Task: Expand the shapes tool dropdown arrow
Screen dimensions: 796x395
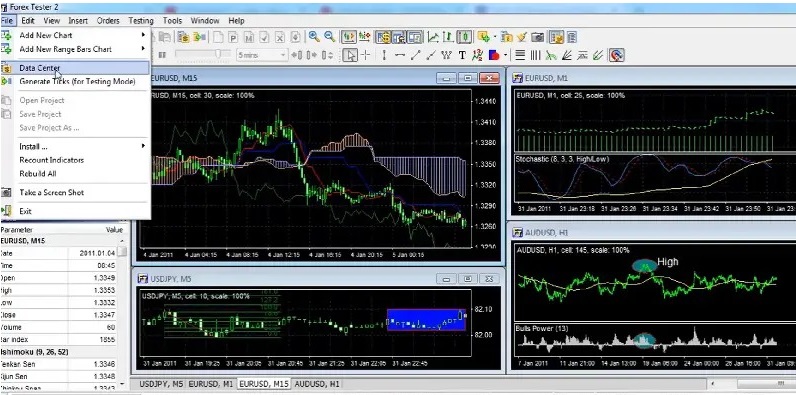Action: (x=506, y=55)
